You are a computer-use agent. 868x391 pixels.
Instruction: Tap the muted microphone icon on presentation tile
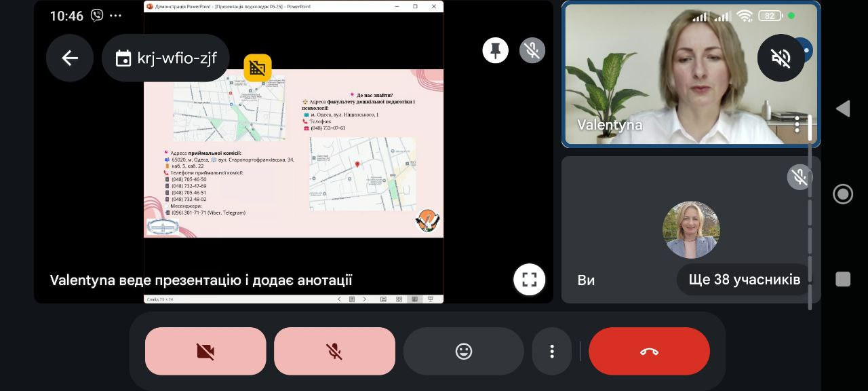pos(532,50)
